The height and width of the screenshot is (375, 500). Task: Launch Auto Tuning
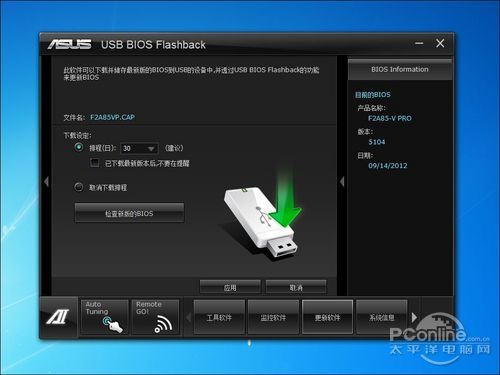tap(104, 317)
